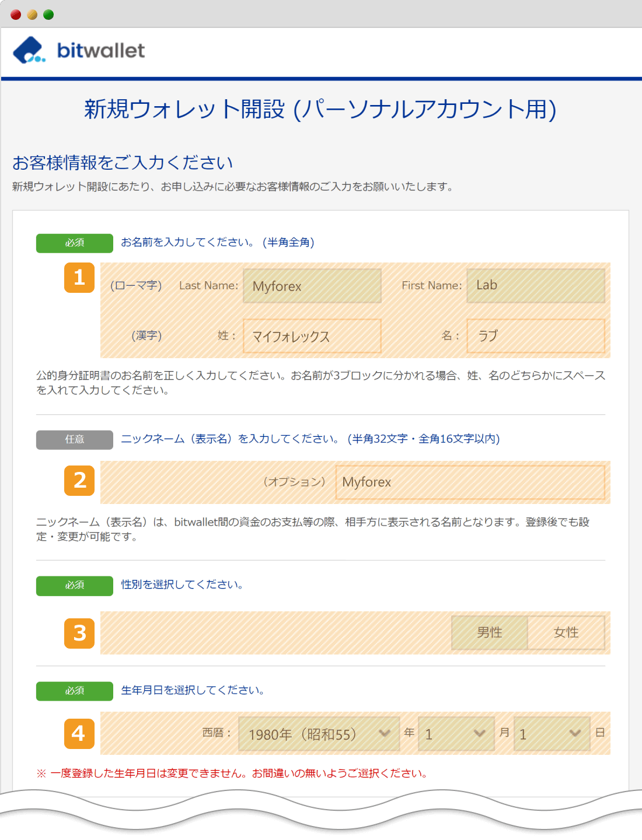Click the 名 kanji field containing ラブ

pos(536,336)
